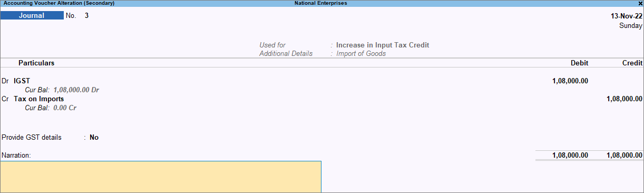
Task: Select the IGST ledger entry
Action: point(22,81)
